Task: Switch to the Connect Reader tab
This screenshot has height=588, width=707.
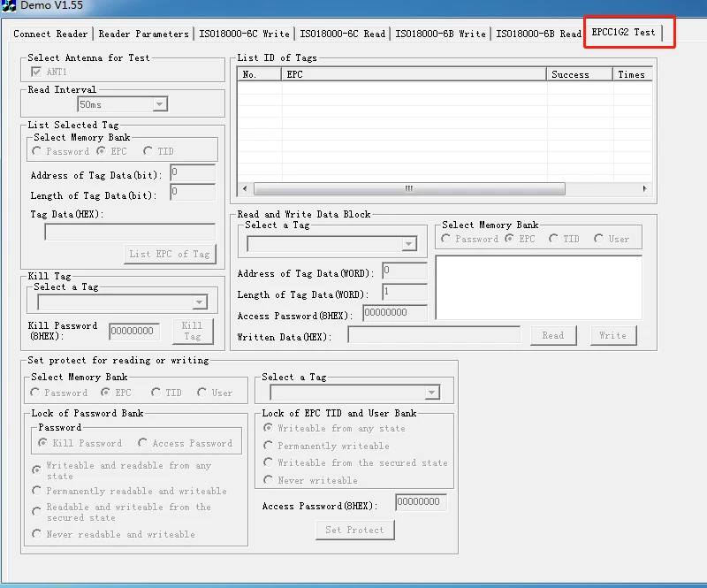Action: [x=50, y=34]
